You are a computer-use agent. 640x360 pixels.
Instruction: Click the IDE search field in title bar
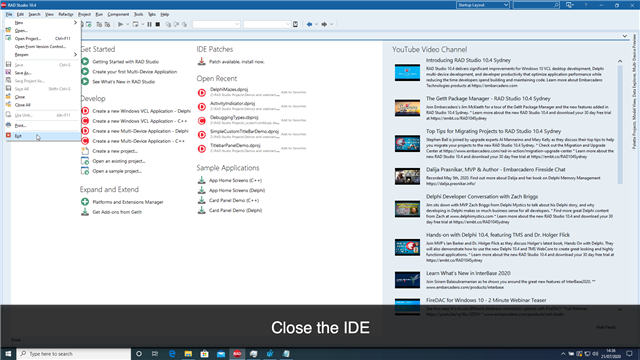[536, 5]
